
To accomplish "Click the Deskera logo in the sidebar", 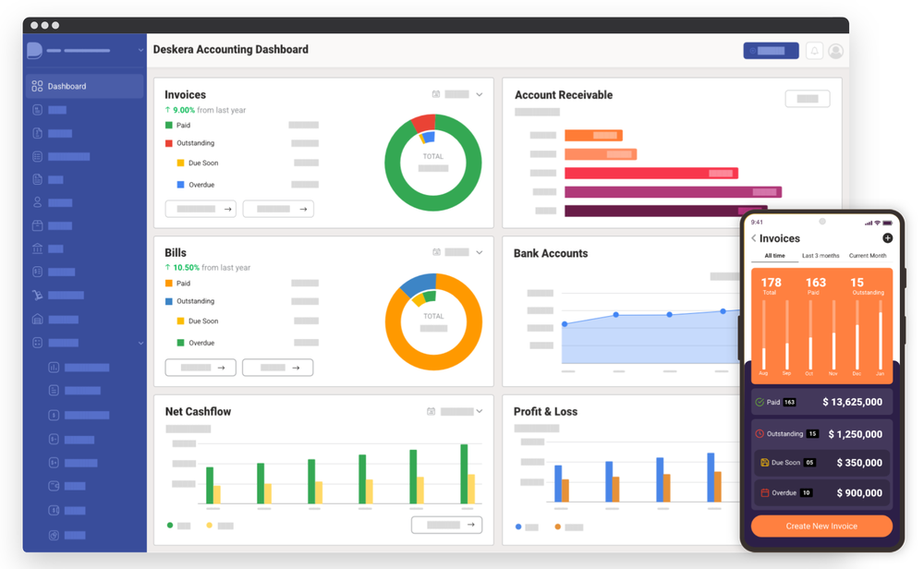I will pos(35,51).
